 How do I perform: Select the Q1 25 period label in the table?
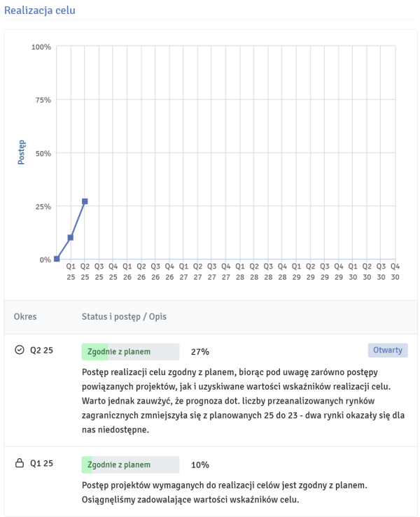coord(41,463)
